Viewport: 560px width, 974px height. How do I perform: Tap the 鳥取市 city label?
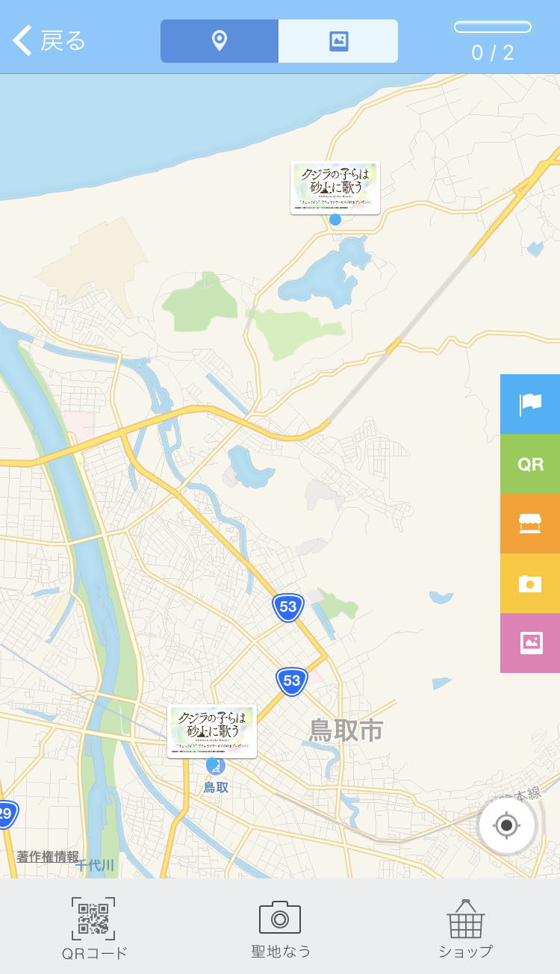pyautogui.click(x=346, y=730)
